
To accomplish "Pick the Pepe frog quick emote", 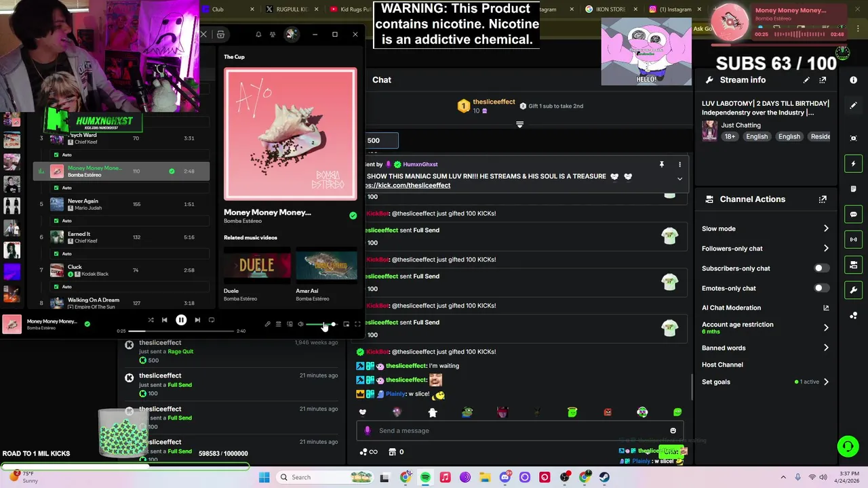I will tap(467, 412).
